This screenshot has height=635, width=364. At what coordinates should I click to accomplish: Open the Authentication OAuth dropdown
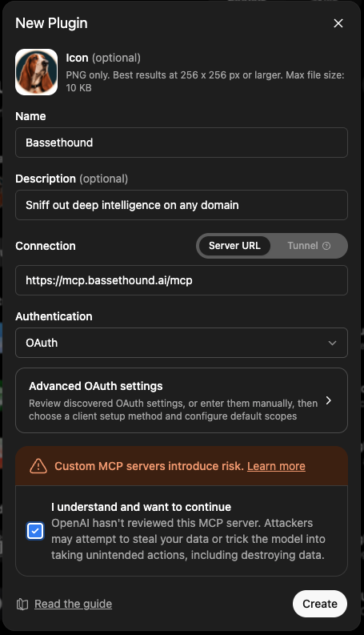(x=182, y=343)
